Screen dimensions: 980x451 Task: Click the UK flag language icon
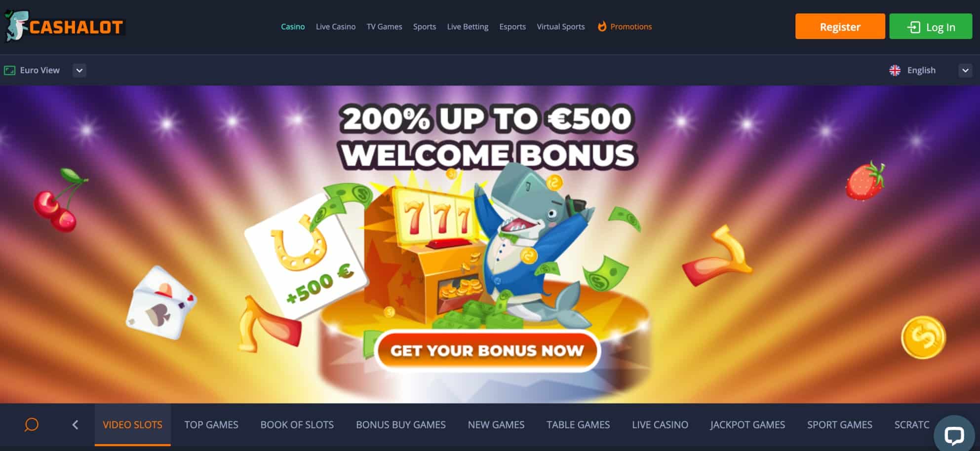click(x=895, y=71)
